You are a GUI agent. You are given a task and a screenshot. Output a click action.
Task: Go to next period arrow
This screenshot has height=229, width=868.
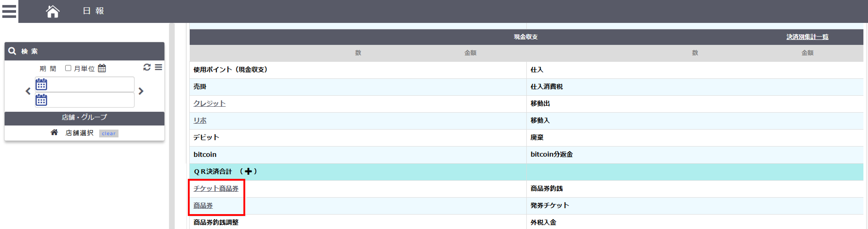(x=141, y=91)
